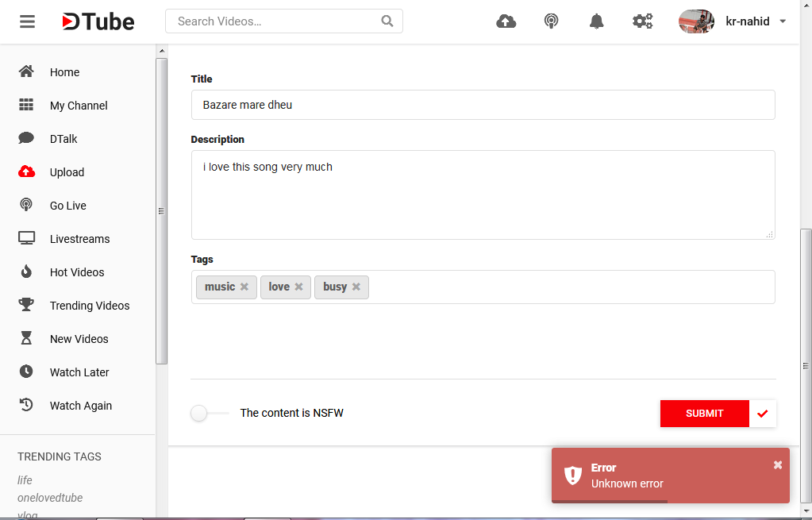Click the red SUBMIT button
This screenshot has height=520, width=812.
coord(704,414)
